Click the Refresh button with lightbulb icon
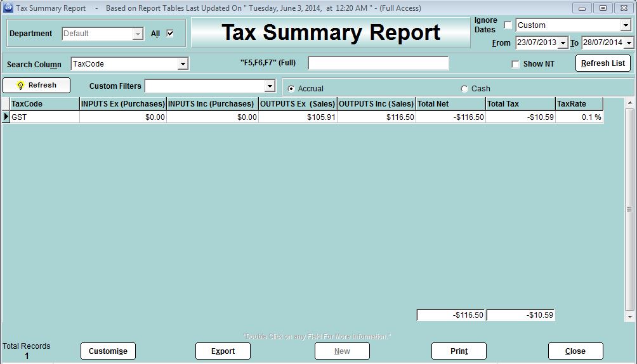The image size is (637, 364). [36, 85]
